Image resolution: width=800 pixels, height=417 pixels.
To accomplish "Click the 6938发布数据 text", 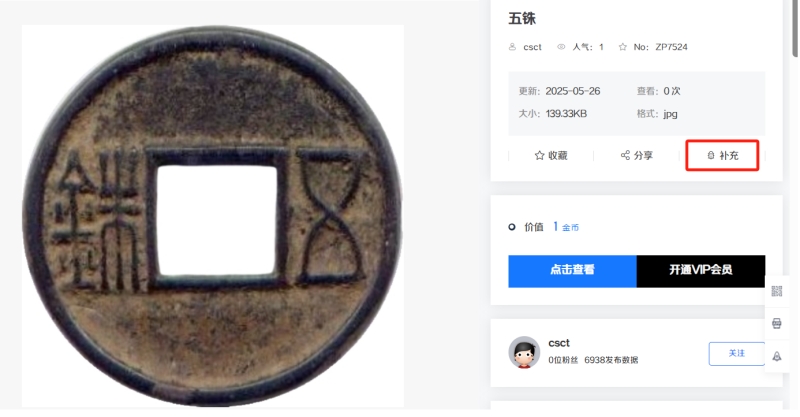I will click(611, 360).
